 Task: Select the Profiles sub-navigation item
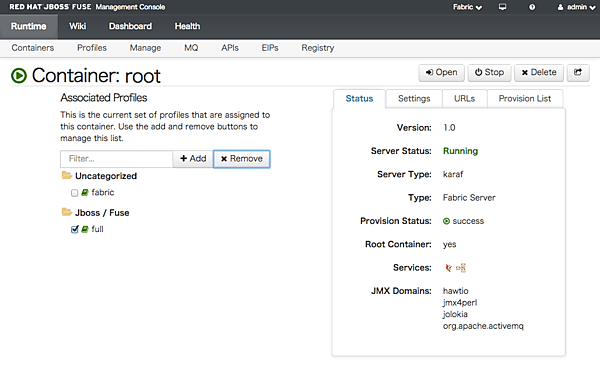(x=92, y=48)
